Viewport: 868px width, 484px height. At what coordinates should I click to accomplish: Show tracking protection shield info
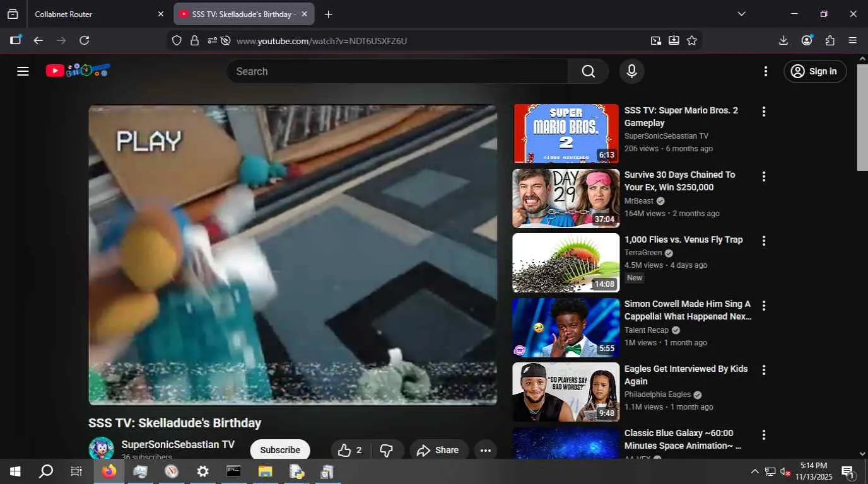[177, 40]
